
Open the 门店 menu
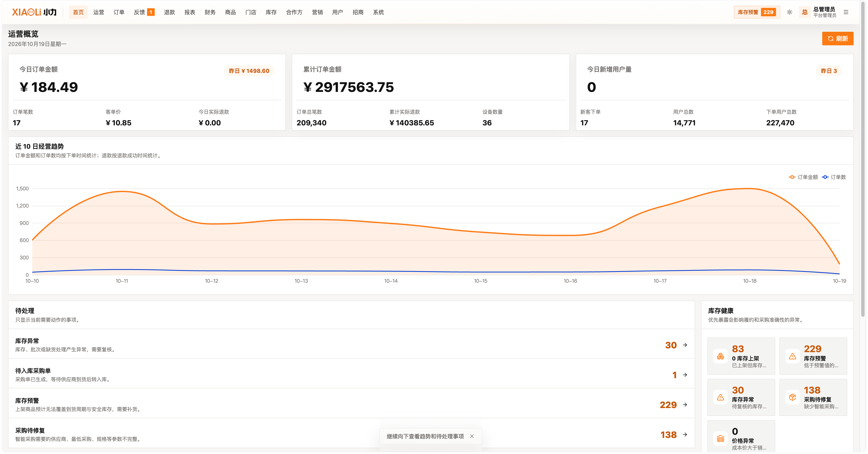(251, 12)
